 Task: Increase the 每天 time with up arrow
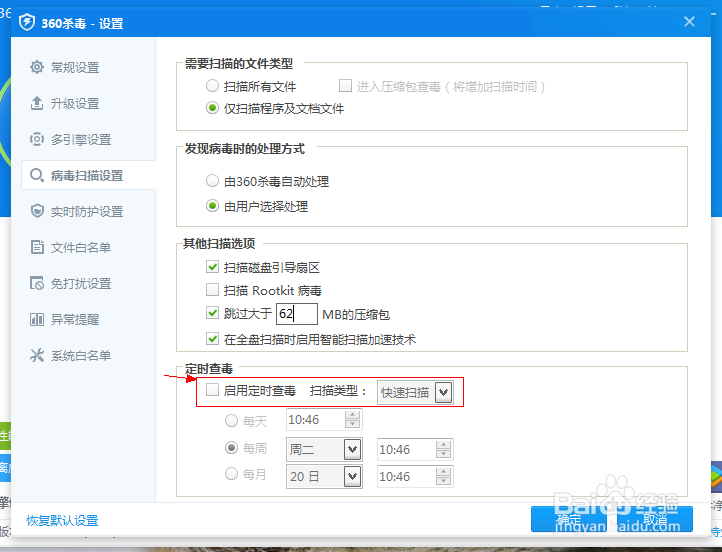coord(352,415)
